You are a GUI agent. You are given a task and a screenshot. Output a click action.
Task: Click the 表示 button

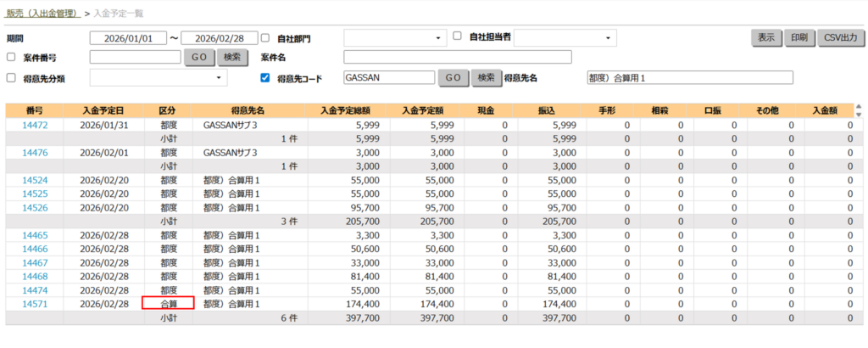[x=765, y=38]
